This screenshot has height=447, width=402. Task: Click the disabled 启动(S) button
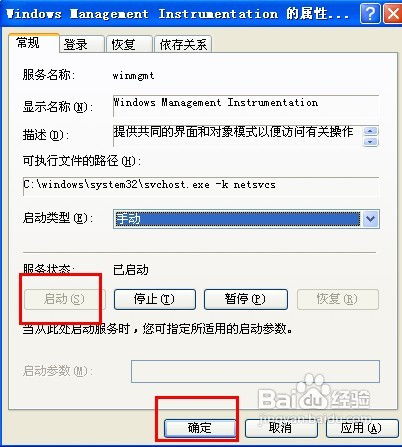point(64,299)
